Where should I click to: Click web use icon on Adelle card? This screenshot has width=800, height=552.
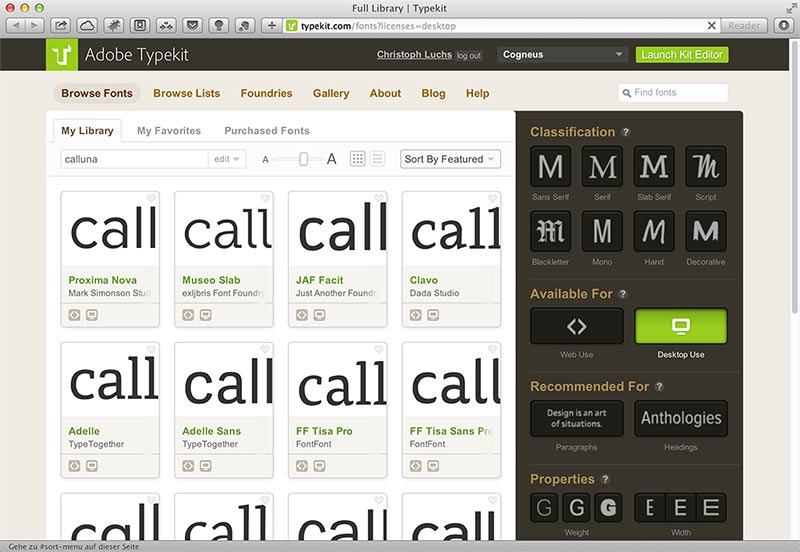(74, 466)
